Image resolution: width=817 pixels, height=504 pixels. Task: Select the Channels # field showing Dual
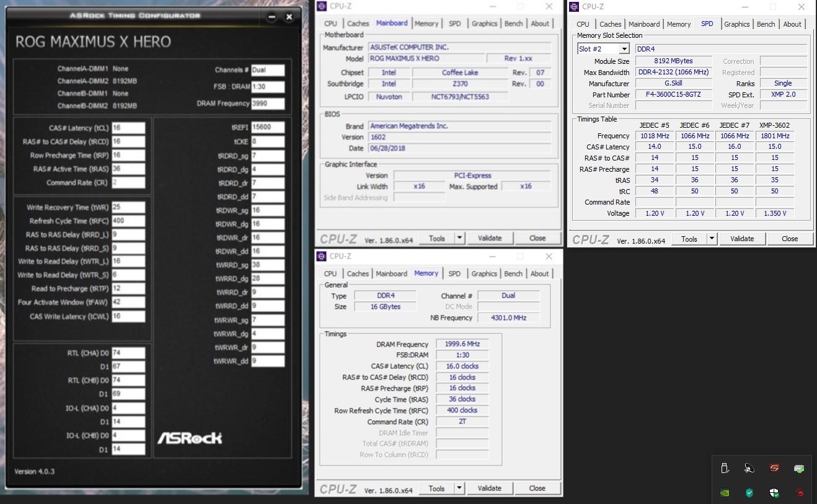click(268, 71)
